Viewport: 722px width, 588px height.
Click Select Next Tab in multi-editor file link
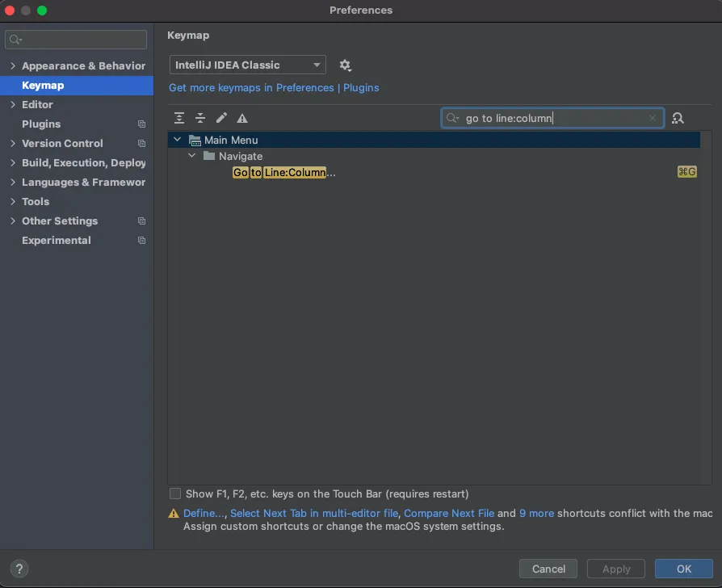(x=314, y=513)
